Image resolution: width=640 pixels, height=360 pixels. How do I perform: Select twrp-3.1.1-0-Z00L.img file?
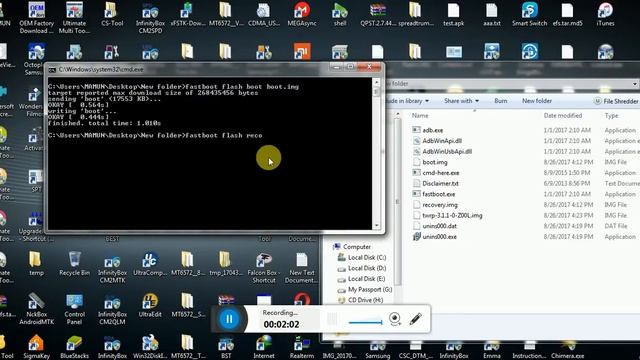[452, 215]
